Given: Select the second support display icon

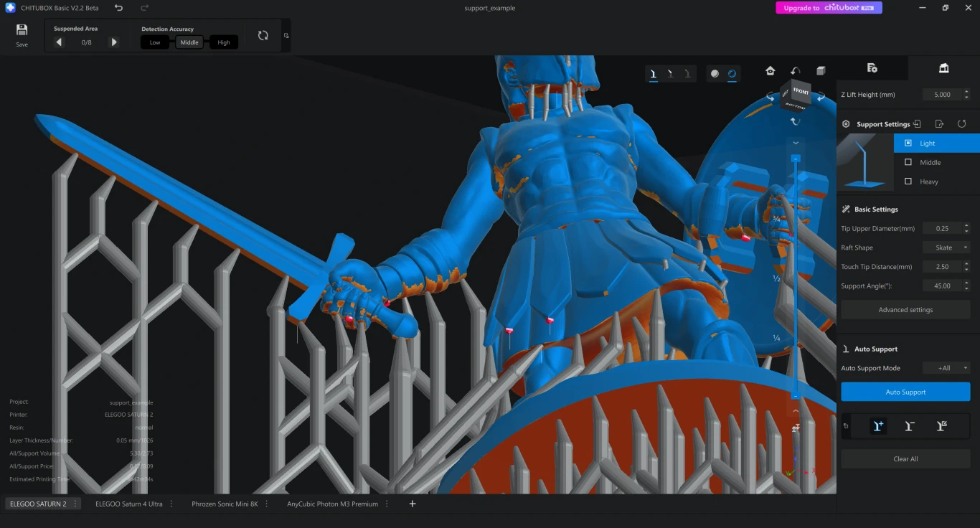Looking at the screenshot, I should tap(670, 73).
